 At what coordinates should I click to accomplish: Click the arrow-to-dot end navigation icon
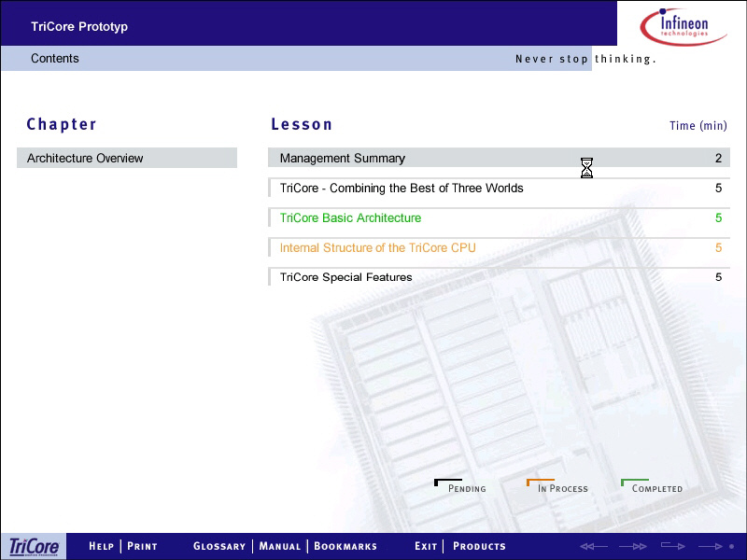click(716, 546)
